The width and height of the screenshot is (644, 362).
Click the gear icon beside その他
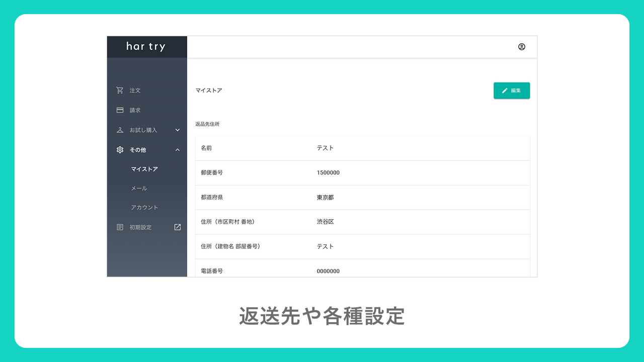(x=119, y=150)
